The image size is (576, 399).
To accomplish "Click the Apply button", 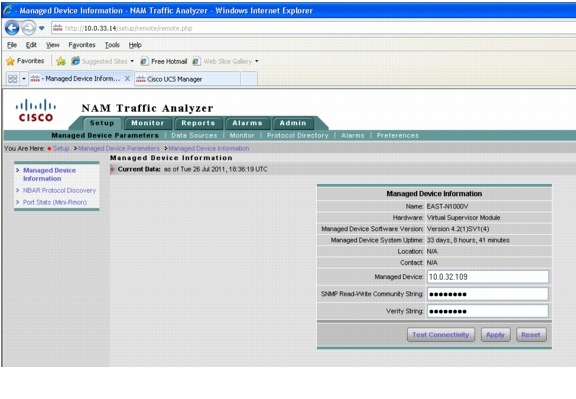I will [x=495, y=335].
